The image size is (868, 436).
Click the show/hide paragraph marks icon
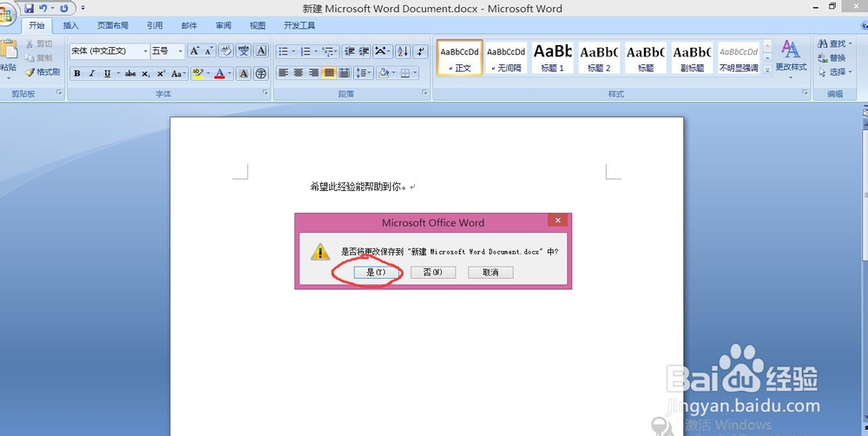421,51
